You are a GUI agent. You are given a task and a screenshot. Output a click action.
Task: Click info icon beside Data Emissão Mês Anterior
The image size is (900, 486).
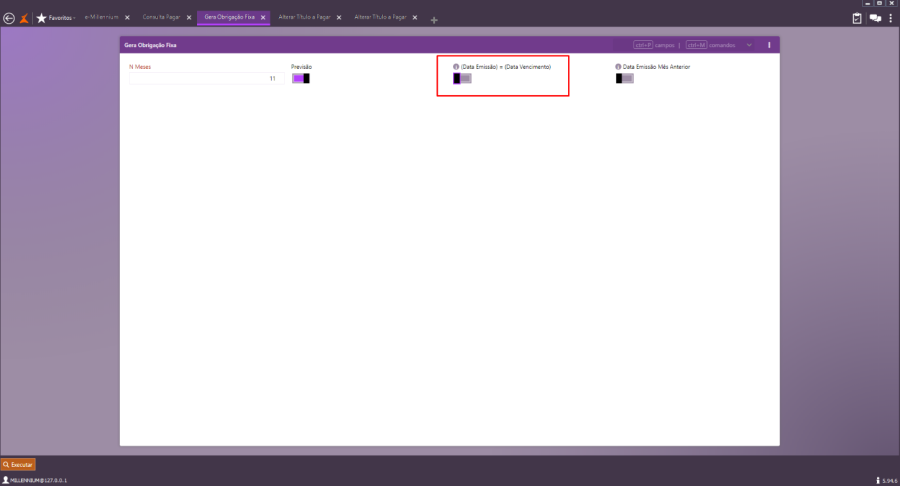[x=618, y=67]
